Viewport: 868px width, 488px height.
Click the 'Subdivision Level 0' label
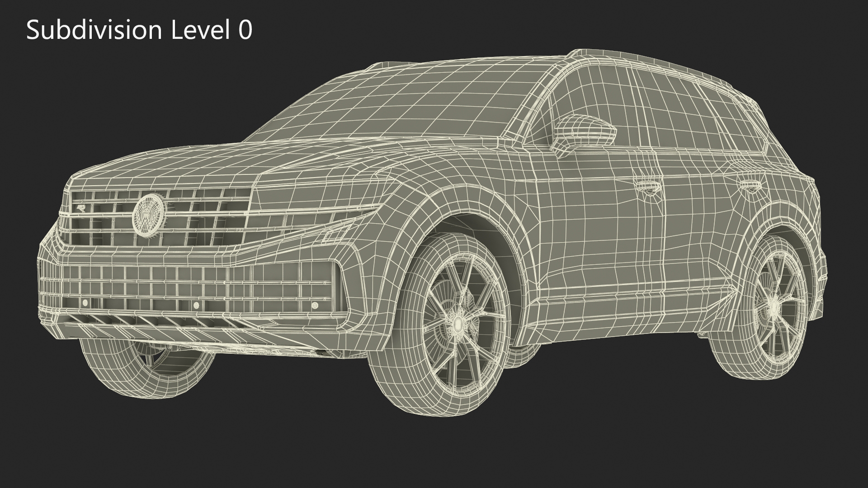(139, 31)
